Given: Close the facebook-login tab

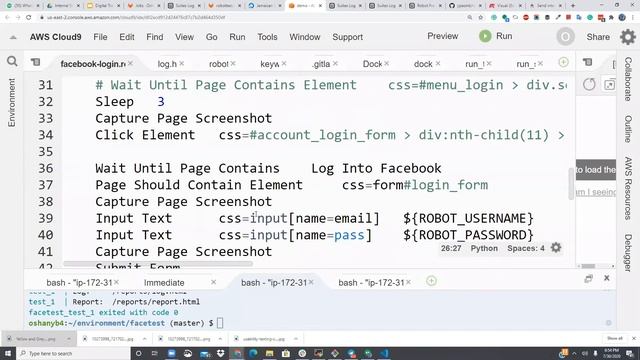Looking at the screenshot, I should pos(130,64).
